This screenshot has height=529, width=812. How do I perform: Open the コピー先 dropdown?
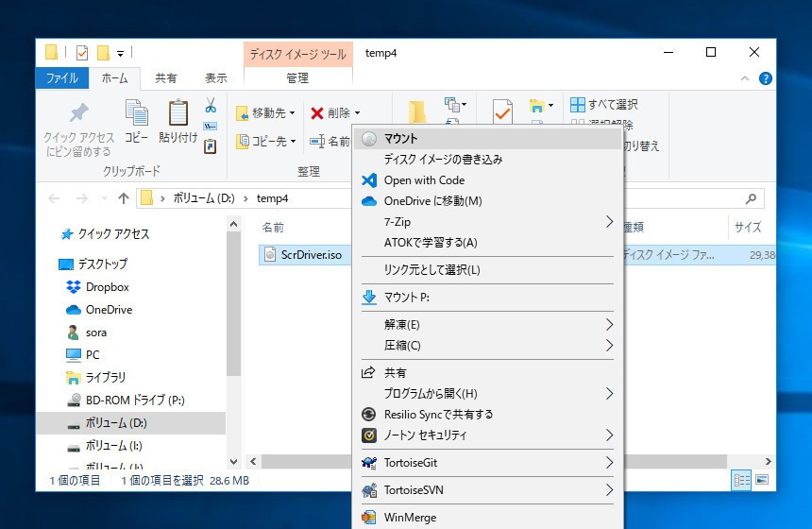coord(265,141)
